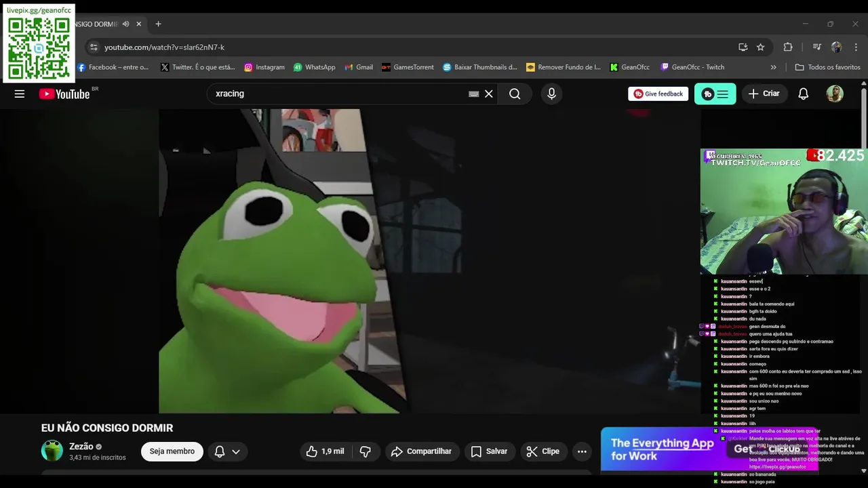The image size is (868, 488).
Task: Dislike the video
Action: [366, 451]
